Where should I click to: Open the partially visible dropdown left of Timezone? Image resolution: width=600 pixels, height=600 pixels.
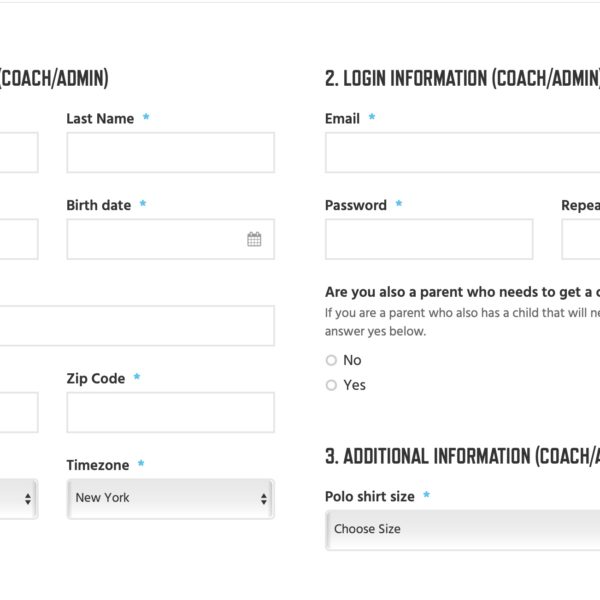tap(18, 499)
